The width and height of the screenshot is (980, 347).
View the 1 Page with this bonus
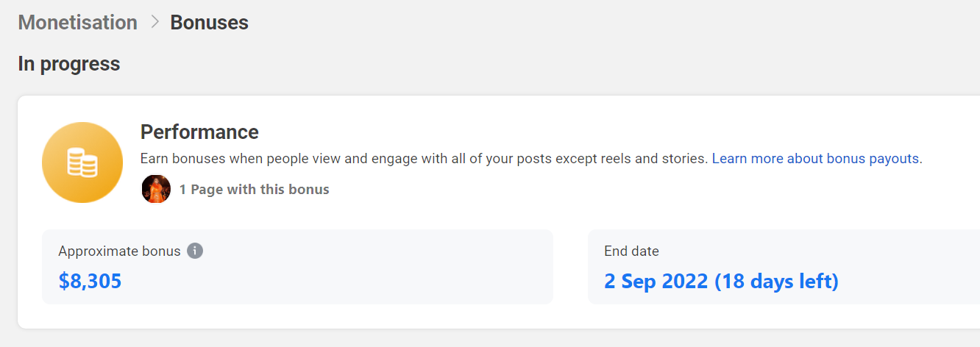tap(254, 190)
